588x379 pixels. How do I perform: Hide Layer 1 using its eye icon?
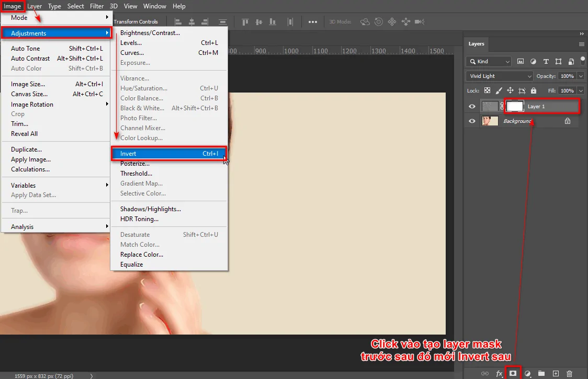pyautogui.click(x=472, y=107)
